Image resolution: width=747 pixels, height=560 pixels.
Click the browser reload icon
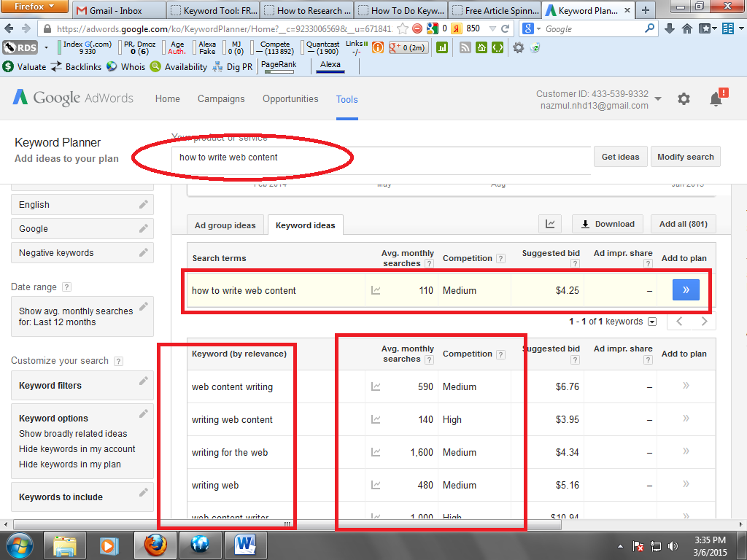coord(506,28)
